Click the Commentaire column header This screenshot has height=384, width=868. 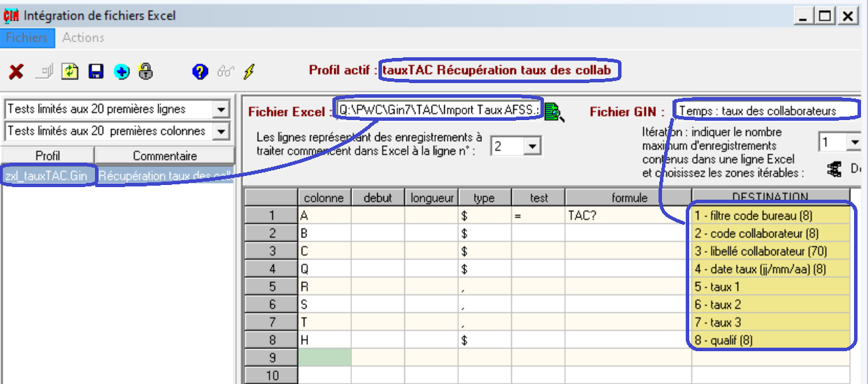tap(164, 156)
